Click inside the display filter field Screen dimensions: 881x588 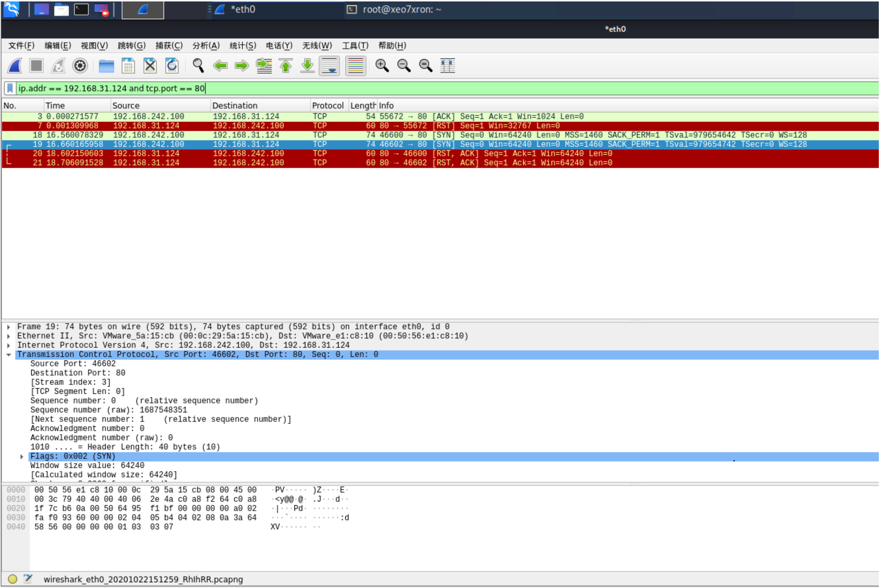pos(450,89)
